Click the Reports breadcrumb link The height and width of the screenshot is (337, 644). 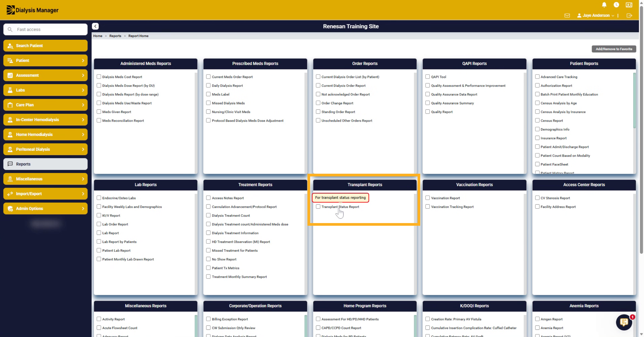click(115, 36)
